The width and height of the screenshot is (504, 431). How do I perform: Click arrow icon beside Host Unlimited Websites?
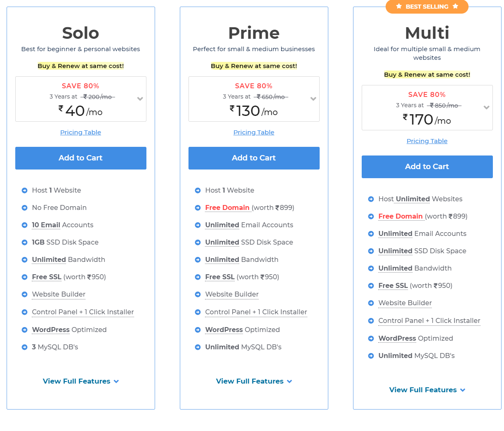click(371, 199)
